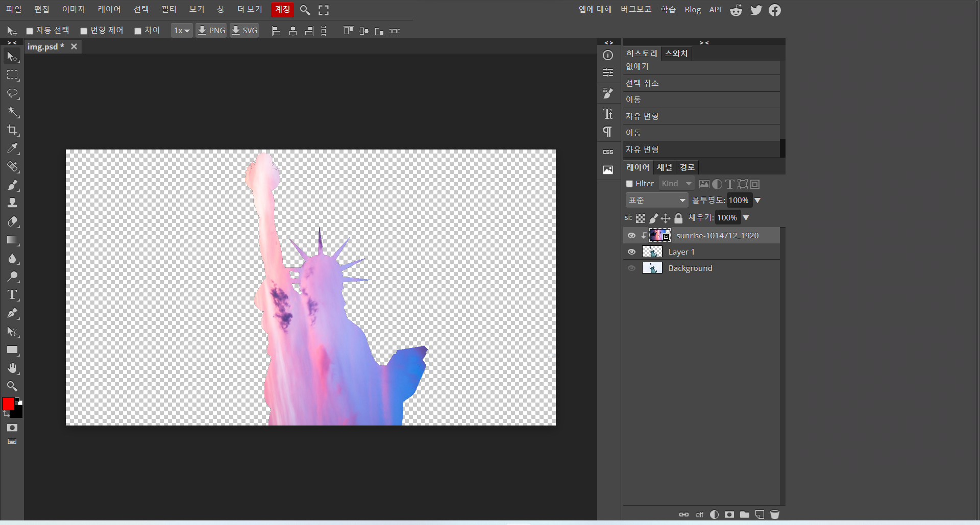Enable the 차이 checkbox
The width and height of the screenshot is (980, 525).
tap(138, 31)
